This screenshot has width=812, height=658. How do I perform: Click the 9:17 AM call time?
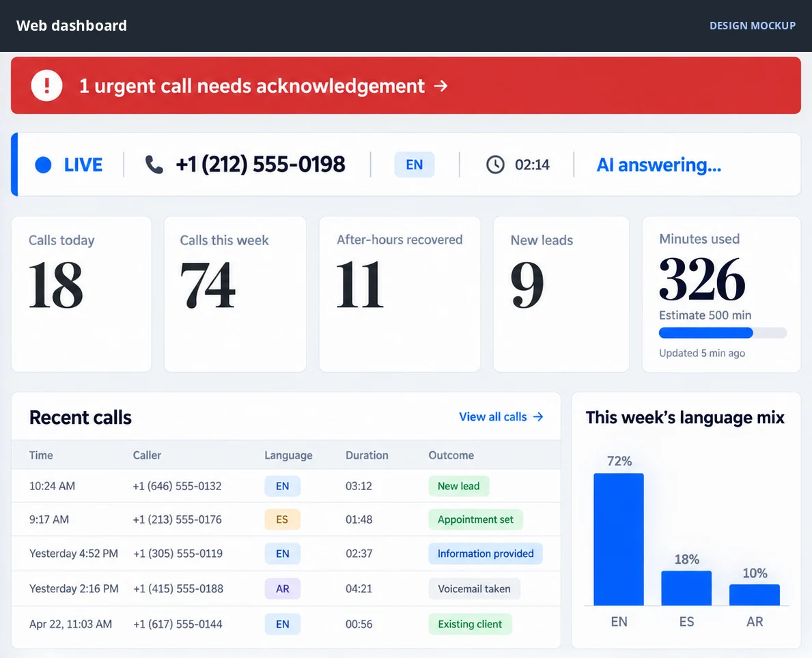(x=48, y=519)
